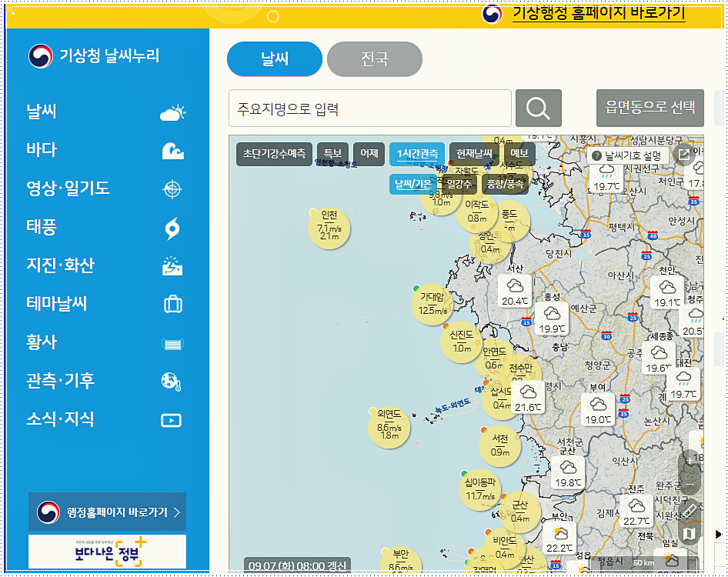
Task: Click the 홍성 19.9℃ weather marker
Action: click(552, 319)
